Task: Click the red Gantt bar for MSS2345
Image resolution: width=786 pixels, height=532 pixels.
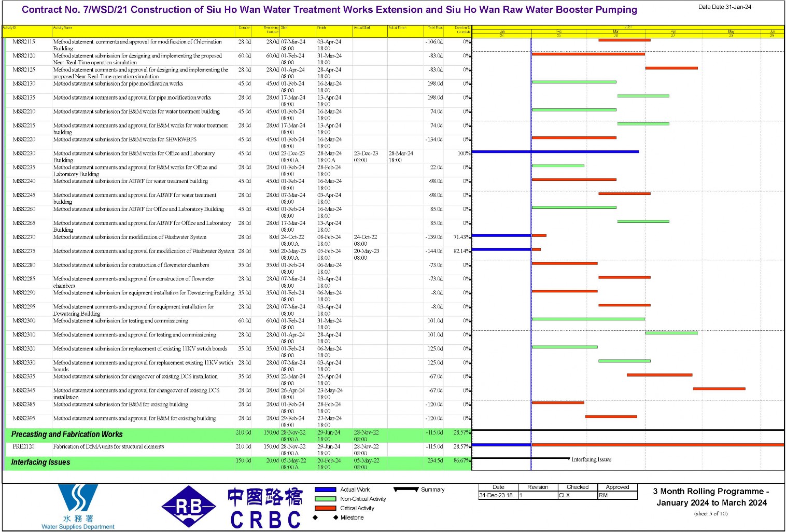Action: [x=719, y=389]
